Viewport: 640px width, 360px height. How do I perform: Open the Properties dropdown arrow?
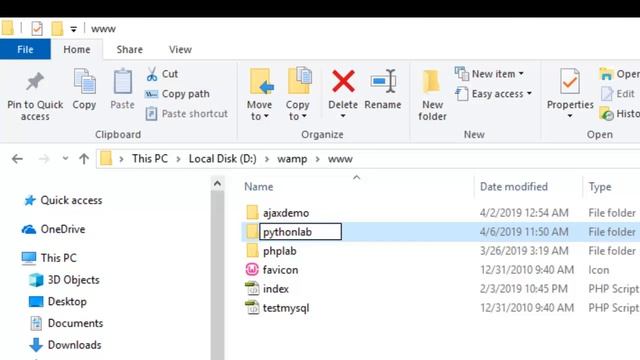(x=570, y=116)
